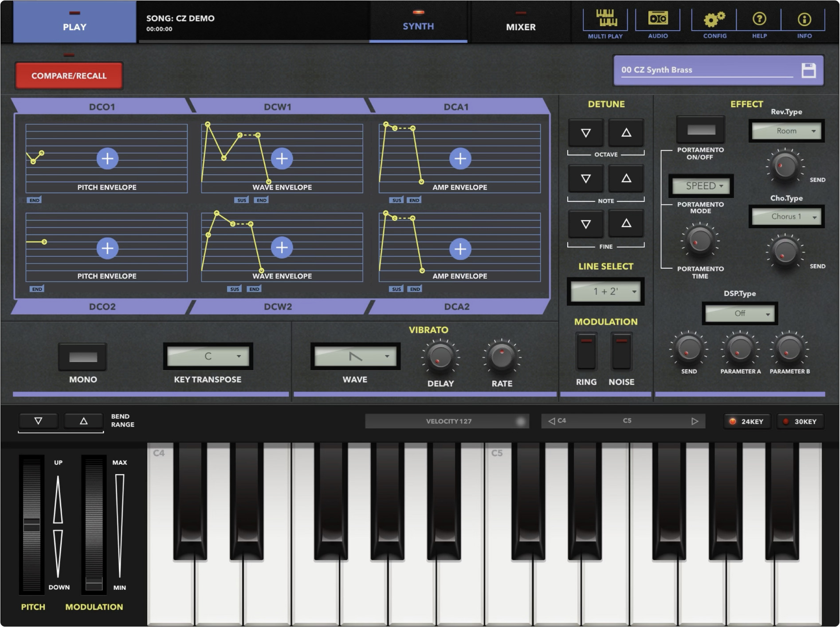Select the 30KEY keyboard size button
The height and width of the screenshot is (627, 840).
tap(800, 421)
